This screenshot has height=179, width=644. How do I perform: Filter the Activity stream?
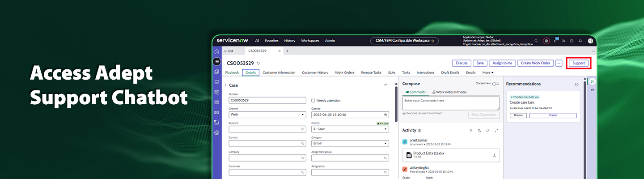(471, 131)
